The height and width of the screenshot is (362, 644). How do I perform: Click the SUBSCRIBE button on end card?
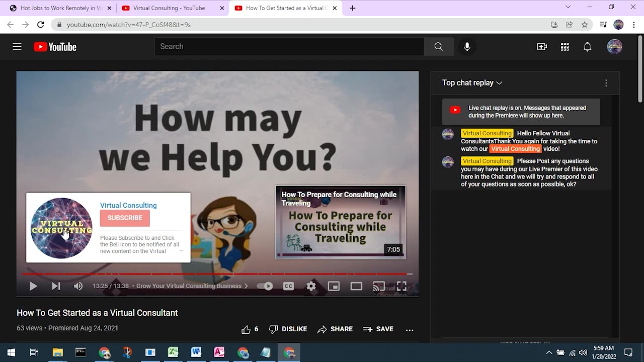click(x=125, y=218)
